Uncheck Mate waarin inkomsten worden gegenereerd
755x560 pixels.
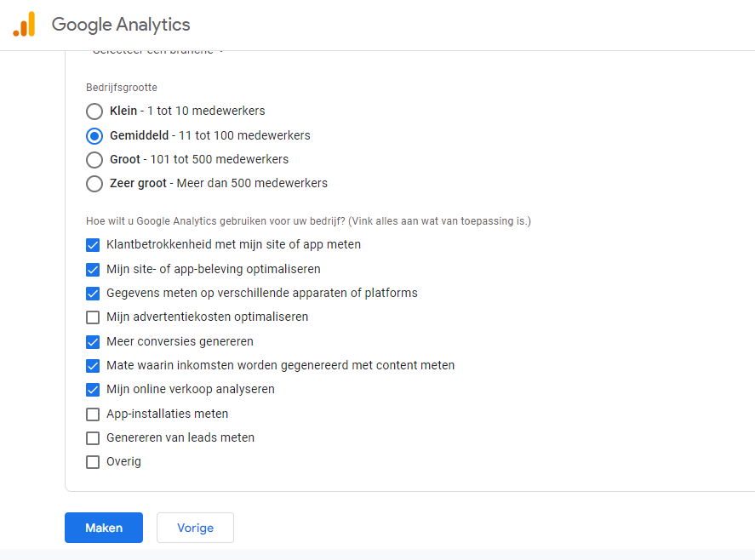(x=93, y=366)
